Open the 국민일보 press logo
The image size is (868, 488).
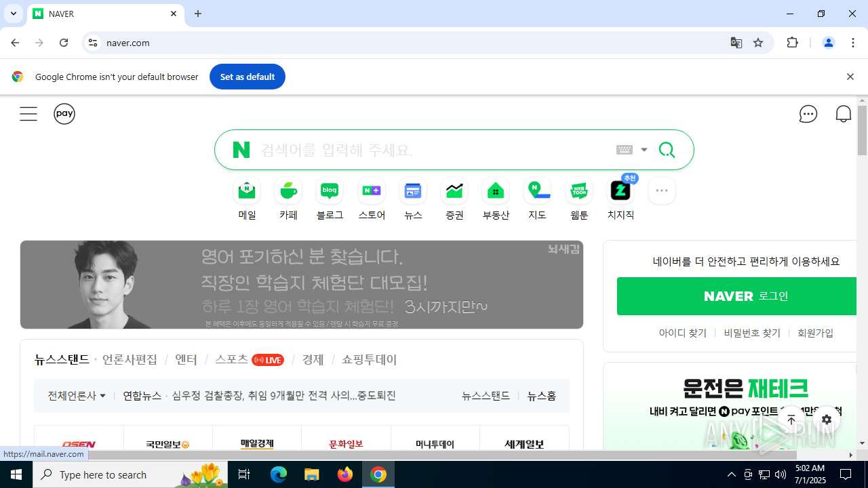click(167, 443)
